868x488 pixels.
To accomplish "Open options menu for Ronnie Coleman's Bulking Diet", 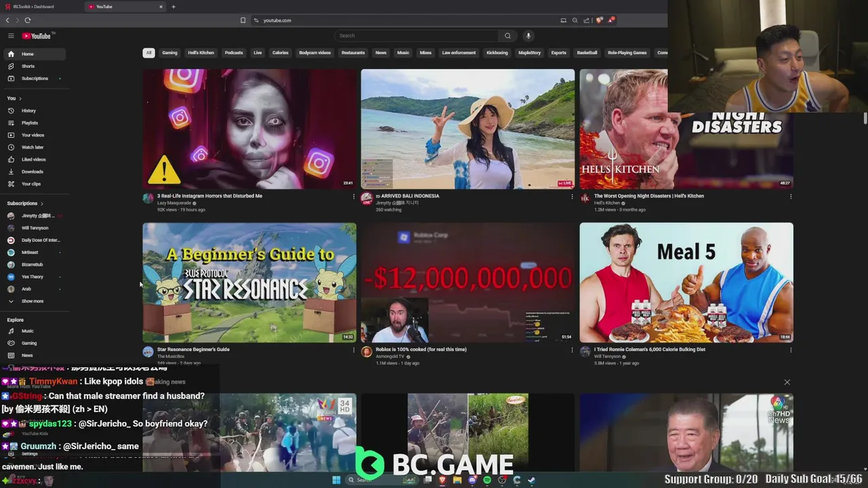I will (x=791, y=350).
